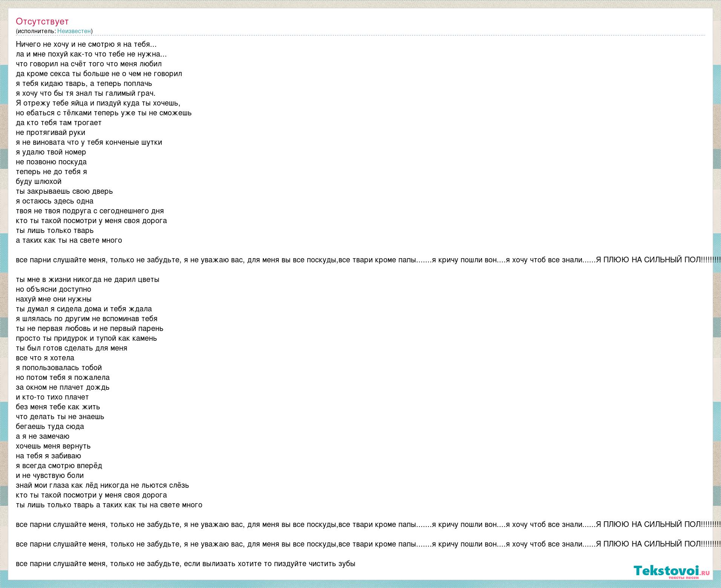
Task: Click line 'ты лишь только тварь' in first verse
Action: (55, 230)
